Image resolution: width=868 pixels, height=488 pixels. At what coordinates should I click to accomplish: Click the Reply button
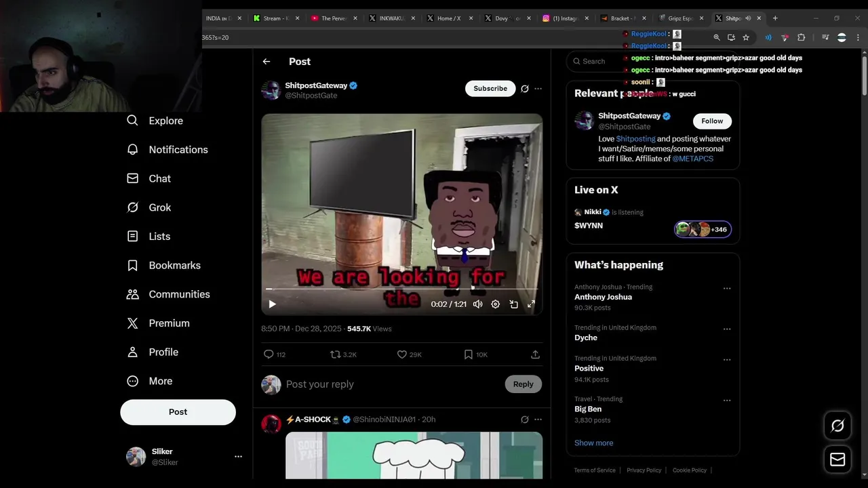pyautogui.click(x=523, y=384)
